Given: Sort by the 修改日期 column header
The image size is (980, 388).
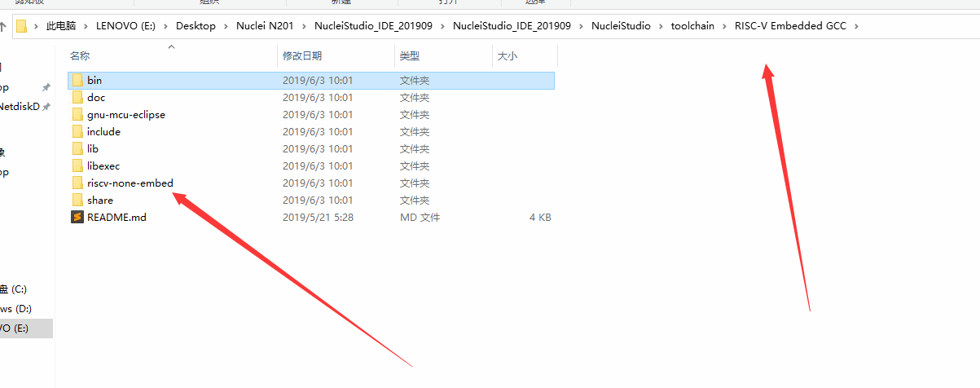Looking at the screenshot, I should 302,55.
